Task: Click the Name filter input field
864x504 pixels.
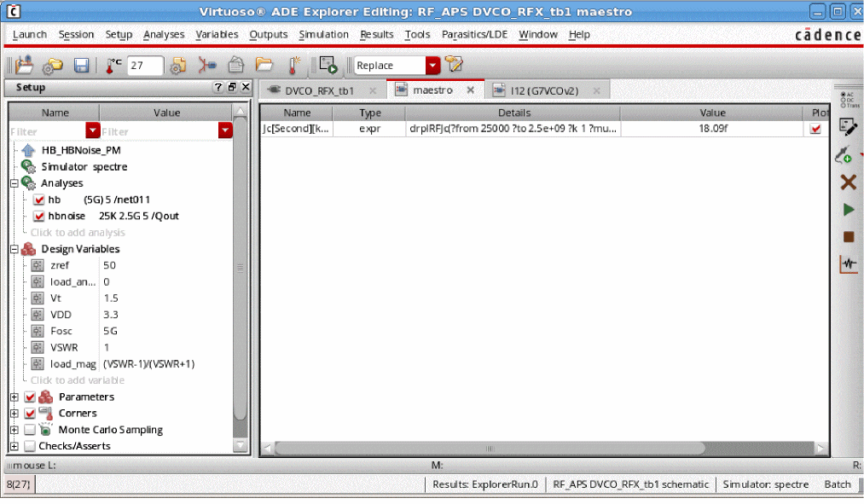Action: 48,131
